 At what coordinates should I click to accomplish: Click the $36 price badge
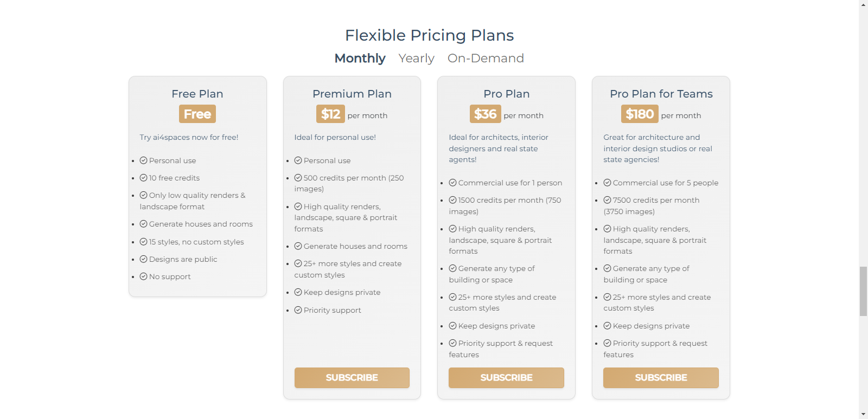[485, 114]
